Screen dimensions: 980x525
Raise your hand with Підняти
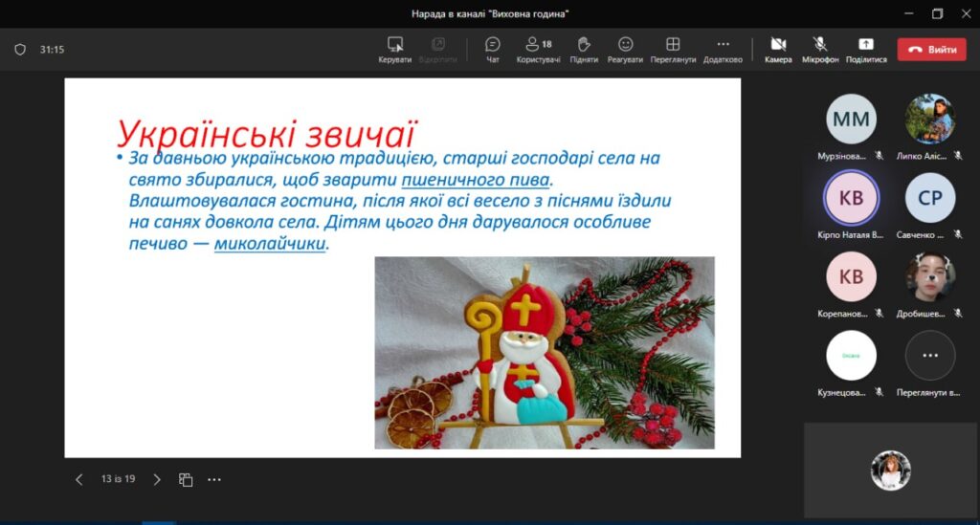(x=584, y=45)
